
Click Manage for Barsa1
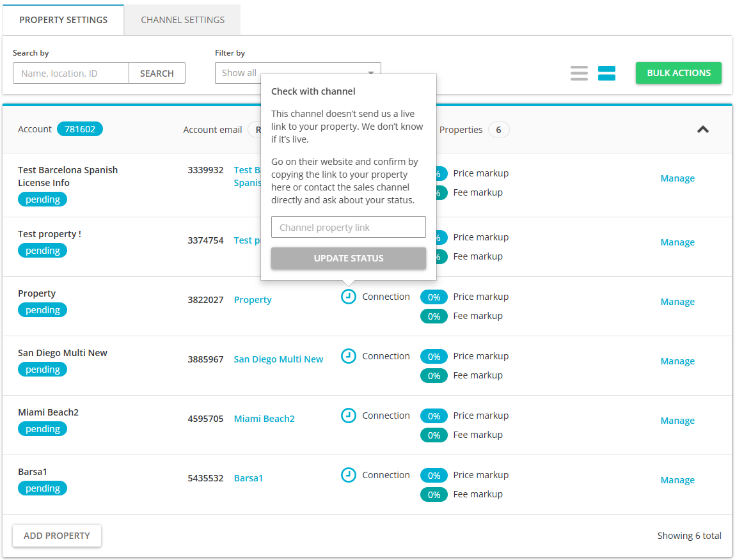(677, 481)
